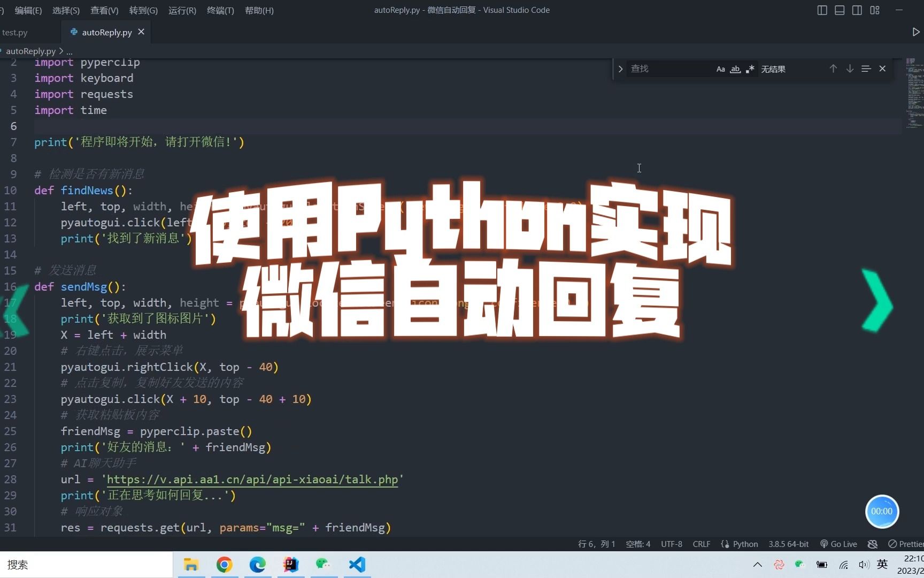The width and height of the screenshot is (924, 578).
Task: Open the 运行(R) menu
Action: click(182, 10)
